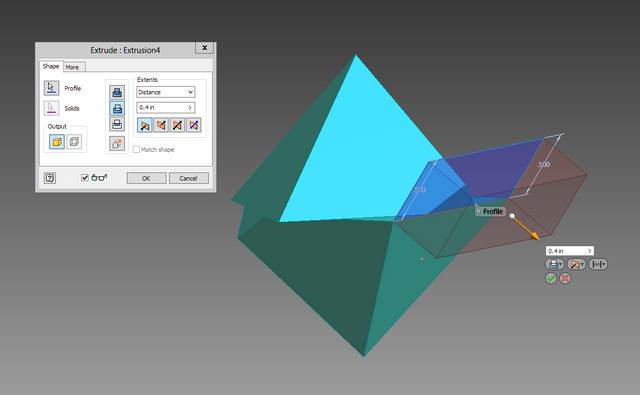Choose the Join operation icon
Image resolution: width=640 pixels, height=395 pixels.
coord(117,93)
